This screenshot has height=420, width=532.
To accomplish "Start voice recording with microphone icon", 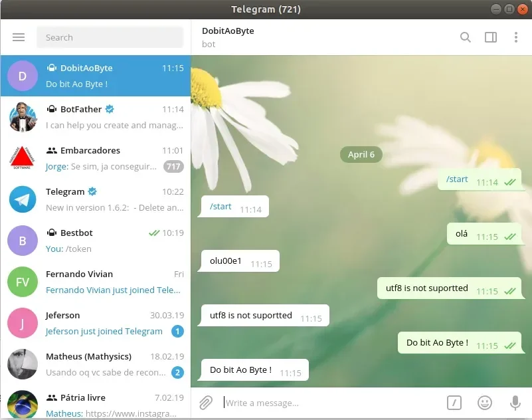I will tap(515, 403).
